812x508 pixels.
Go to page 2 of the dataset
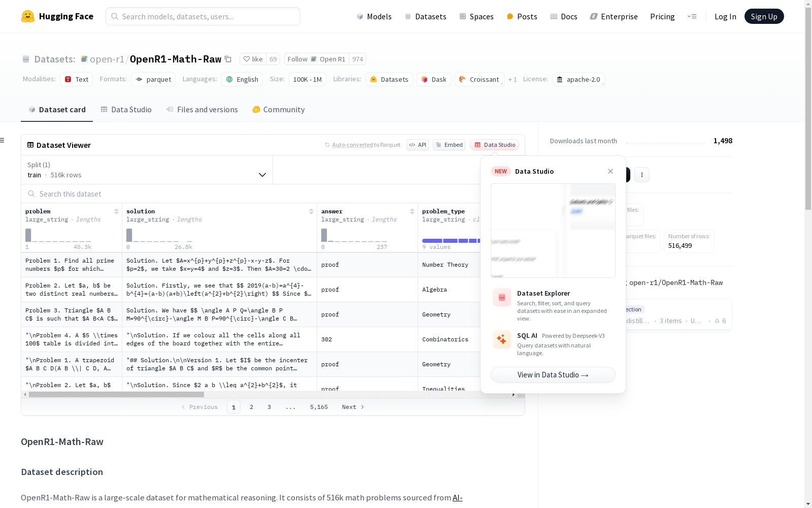point(251,407)
